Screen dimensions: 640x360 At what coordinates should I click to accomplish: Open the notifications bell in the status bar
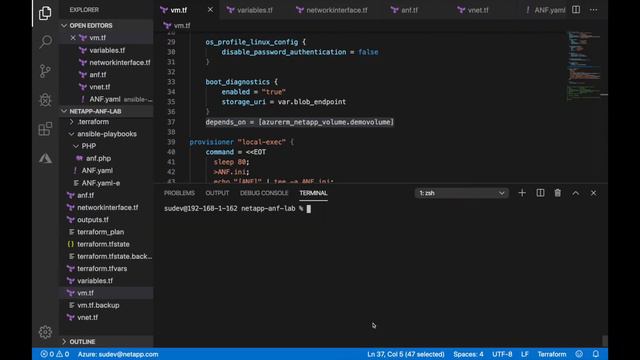pos(596,354)
